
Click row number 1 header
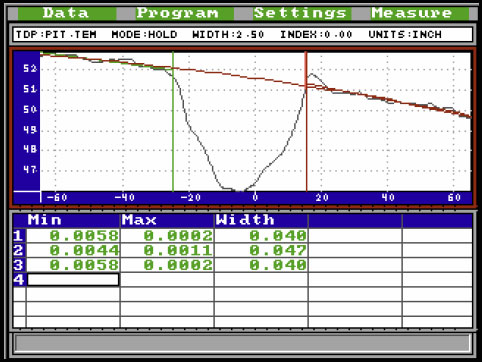19,236
